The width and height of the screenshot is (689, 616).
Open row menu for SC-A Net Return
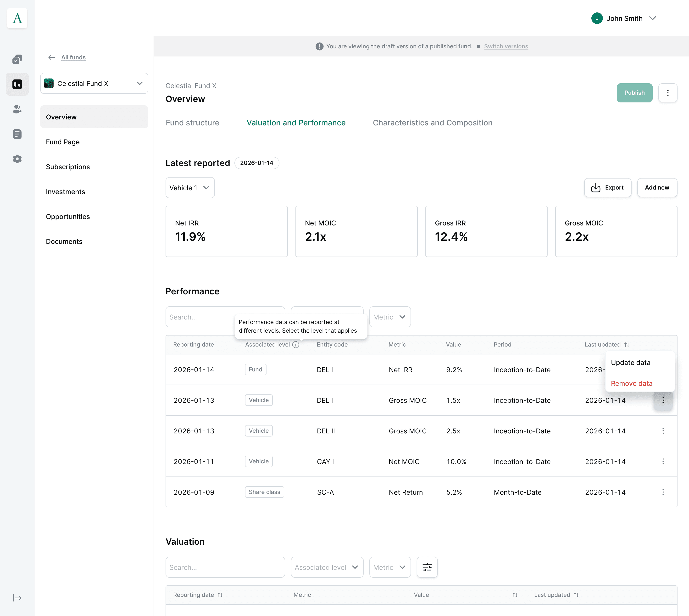tap(663, 492)
